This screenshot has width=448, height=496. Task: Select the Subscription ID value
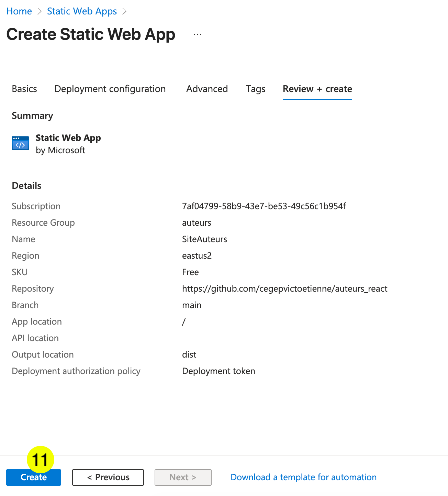tap(264, 206)
